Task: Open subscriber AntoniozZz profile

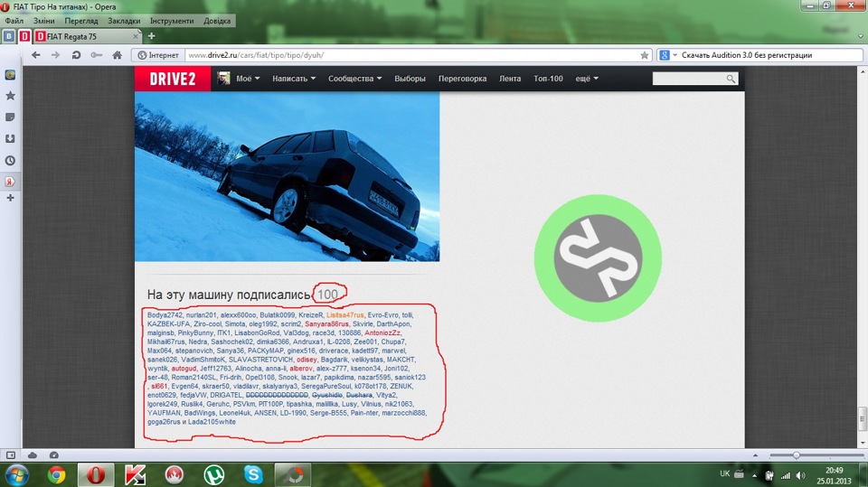Action: point(382,332)
